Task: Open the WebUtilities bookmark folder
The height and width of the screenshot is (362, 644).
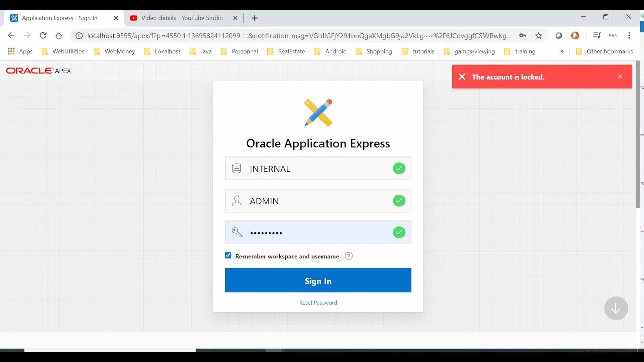Action: click(x=63, y=51)
